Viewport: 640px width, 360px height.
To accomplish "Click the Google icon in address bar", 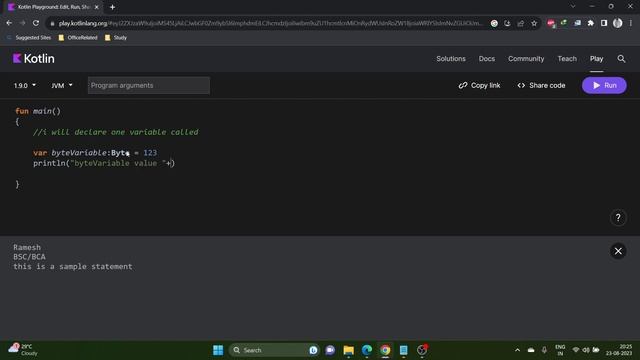I will point(494,23).
